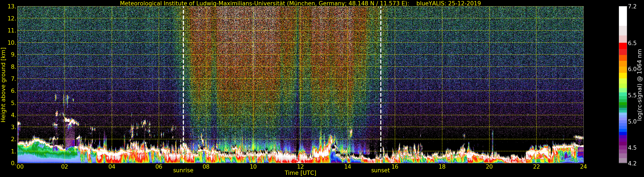The height and width of the screenshot is (177, 644).
Task: Click the time axis tick '24'
Action: (583, 166)
